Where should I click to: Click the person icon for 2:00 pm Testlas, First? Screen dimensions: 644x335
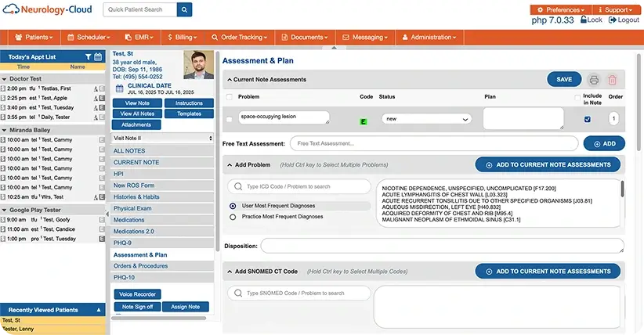(x=96, y=88)
